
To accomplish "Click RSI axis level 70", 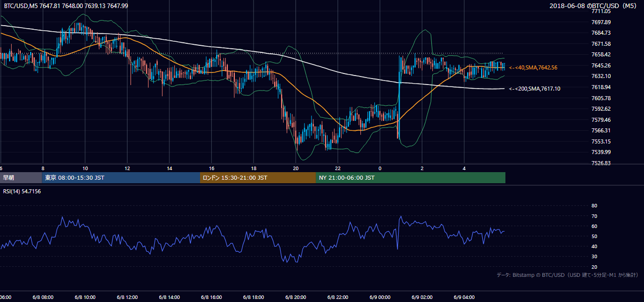I will pyautogui.click(x=594, y=216).
